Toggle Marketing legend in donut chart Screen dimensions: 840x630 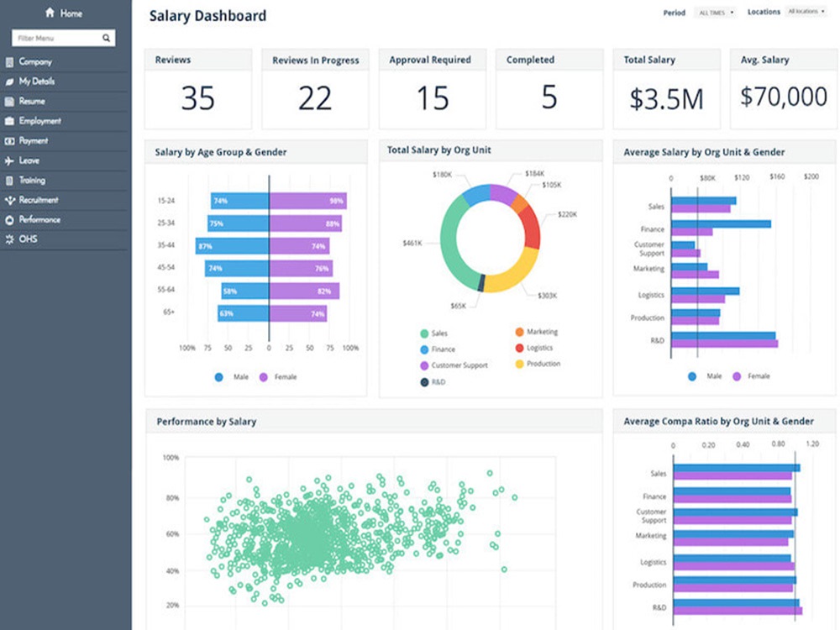coord(536,332)
